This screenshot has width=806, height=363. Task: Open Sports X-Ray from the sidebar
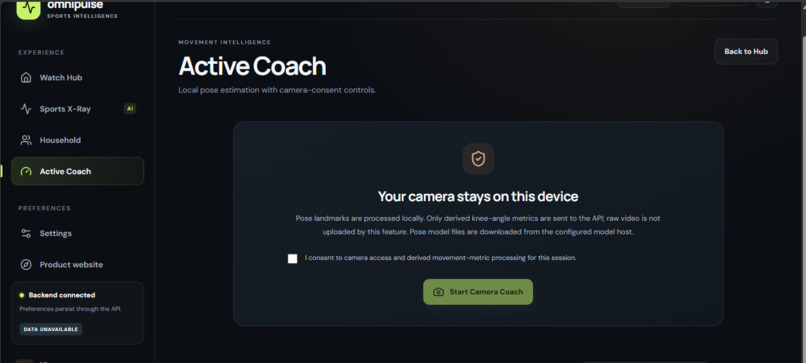tap(77, 109)
